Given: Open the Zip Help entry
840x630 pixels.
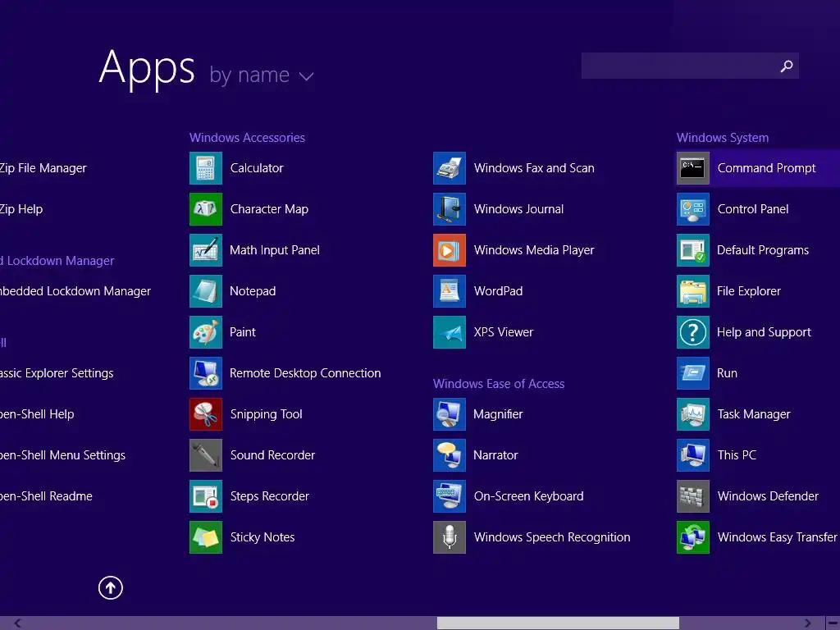Looking at the screenshot, I should 21,209.
